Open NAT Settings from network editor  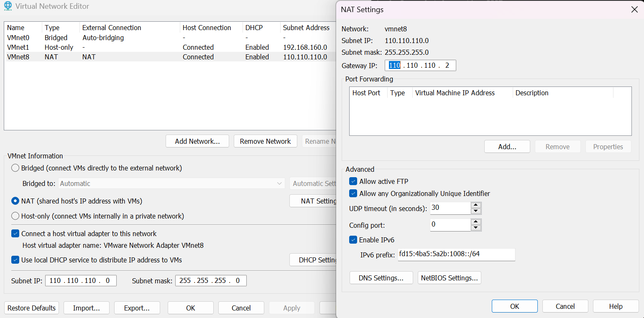point(313,201)
